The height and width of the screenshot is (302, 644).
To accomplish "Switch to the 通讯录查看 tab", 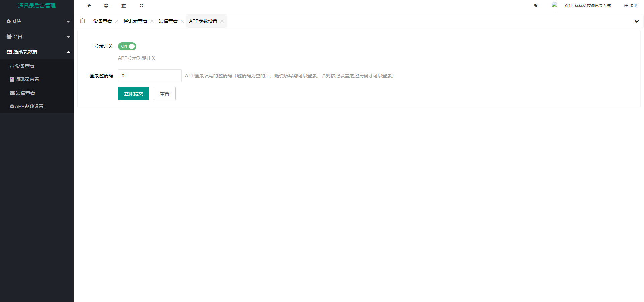I will pos(135,21).
